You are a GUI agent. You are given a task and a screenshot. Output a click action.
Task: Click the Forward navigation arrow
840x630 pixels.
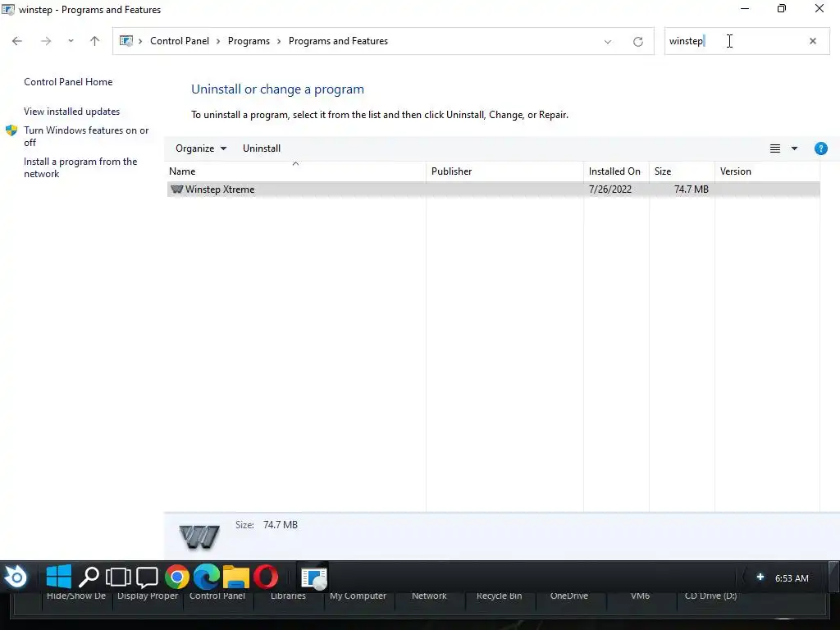pos(46,41)
